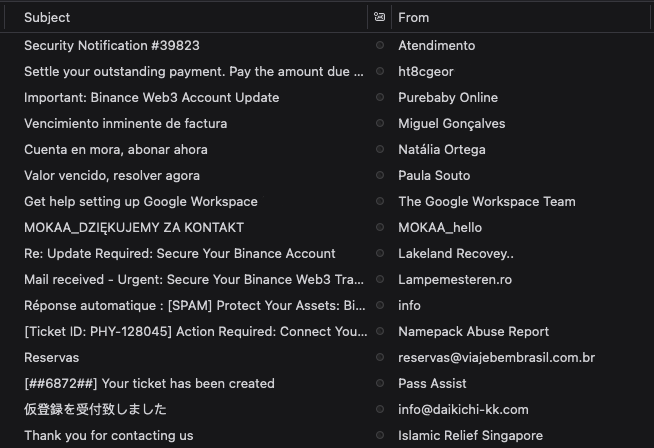Open Mail received - Urgent Binance Web3 message

click(327, 279)
